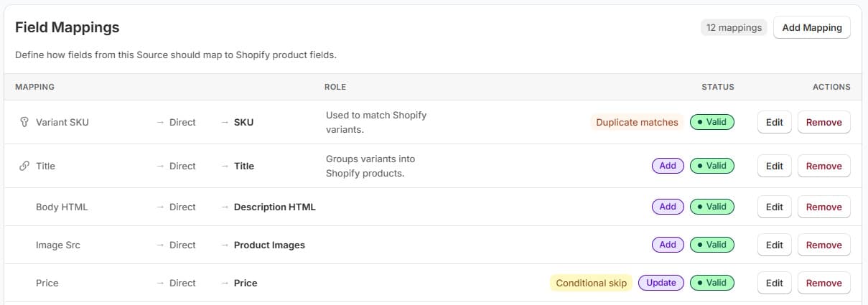Click 'Groups variants into Shopify products.' text
This screenshot has width=868, height=305.
click(x=370, y=166)
